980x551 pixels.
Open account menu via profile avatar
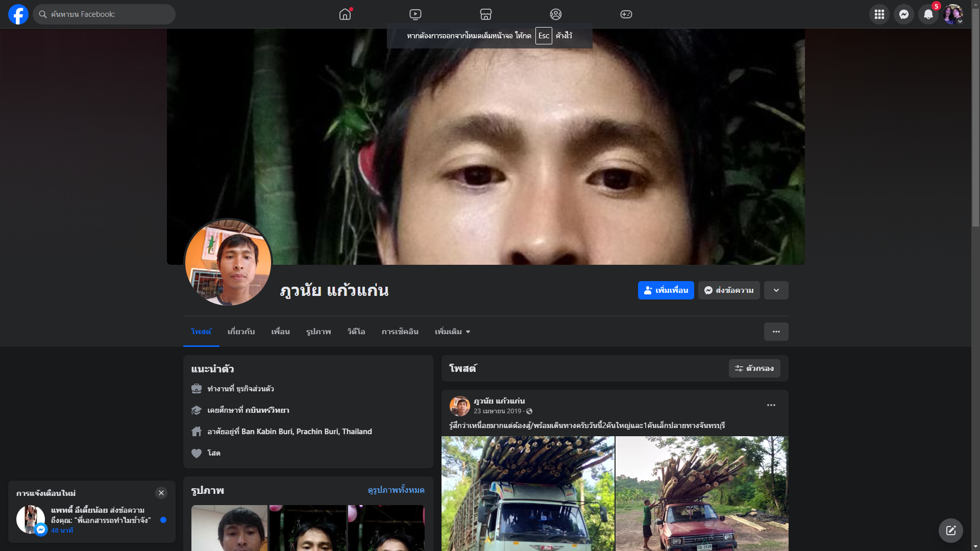click(x=952, y=14)
